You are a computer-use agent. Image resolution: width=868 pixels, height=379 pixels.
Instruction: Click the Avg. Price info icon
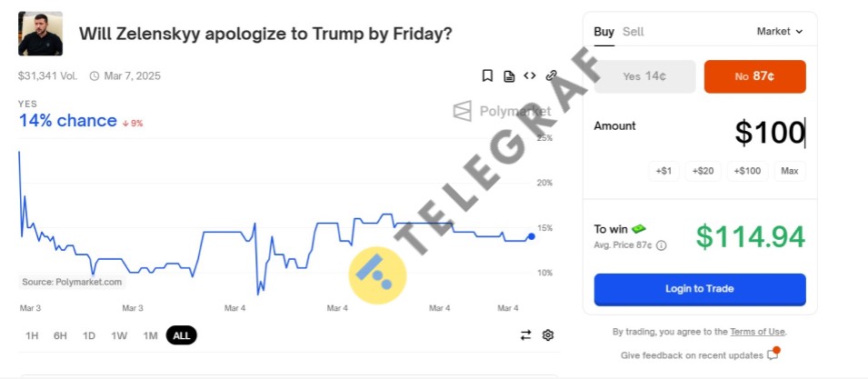coord(662,245)
